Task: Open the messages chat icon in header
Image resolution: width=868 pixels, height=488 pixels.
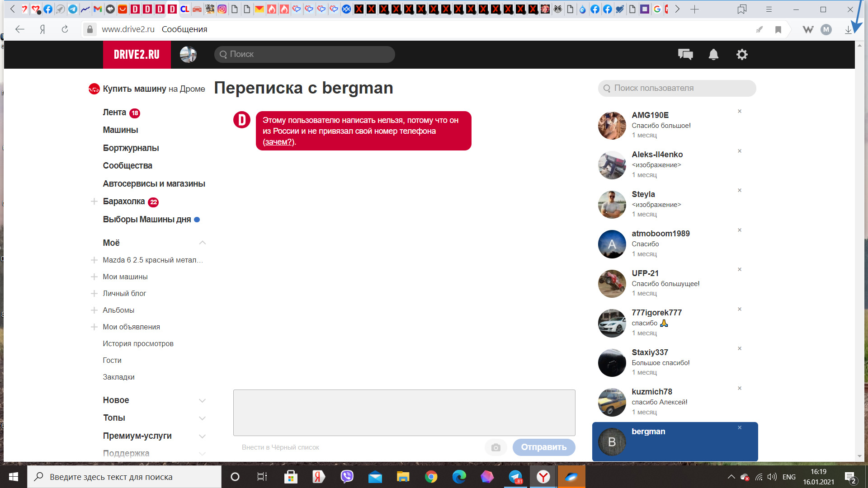Action: [x=685, y=55]
